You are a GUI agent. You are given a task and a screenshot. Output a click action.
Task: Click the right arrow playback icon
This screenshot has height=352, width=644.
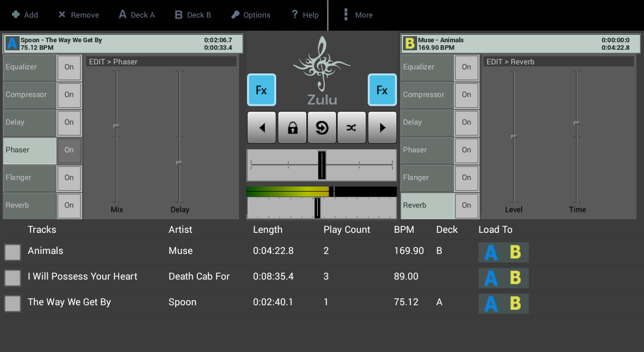(382, 127)
